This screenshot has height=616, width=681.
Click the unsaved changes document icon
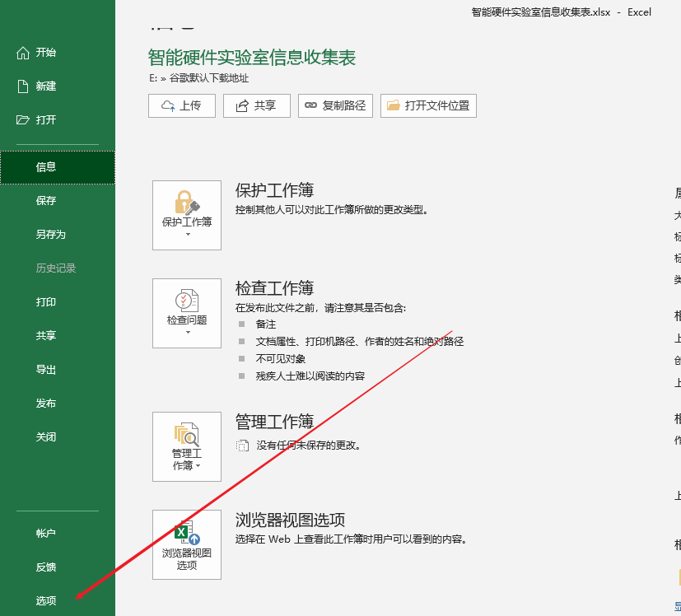[242, 446]
